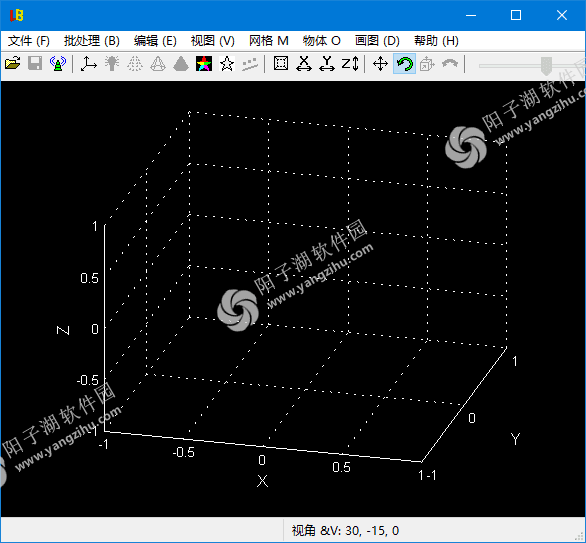Click the Z axis label in plot
586x543 pixels.
[63, 330]
